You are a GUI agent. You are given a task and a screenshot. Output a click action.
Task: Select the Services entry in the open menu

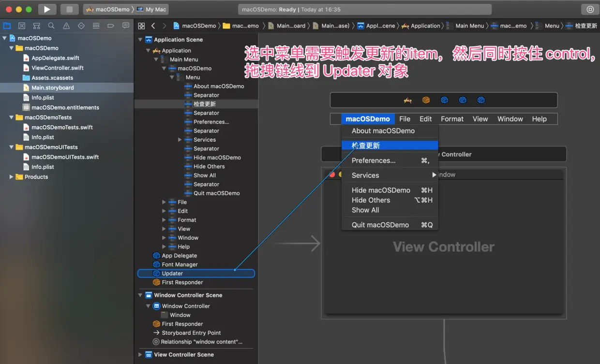point(365,175)
